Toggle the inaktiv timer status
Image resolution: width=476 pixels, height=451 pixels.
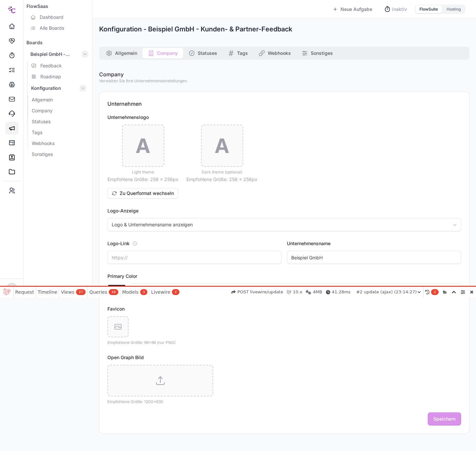396,9
